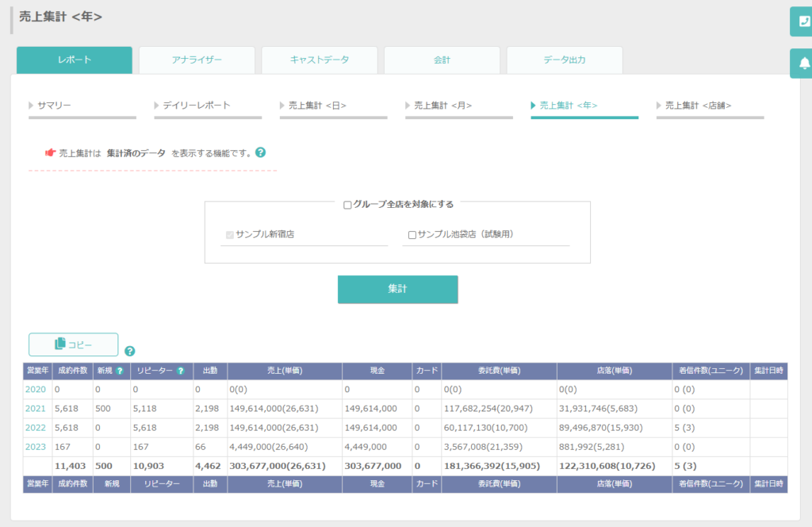The height and width of the screenshot is (527, 812).
Task: Click the phone icon at top right
Action: pos(803,21)
